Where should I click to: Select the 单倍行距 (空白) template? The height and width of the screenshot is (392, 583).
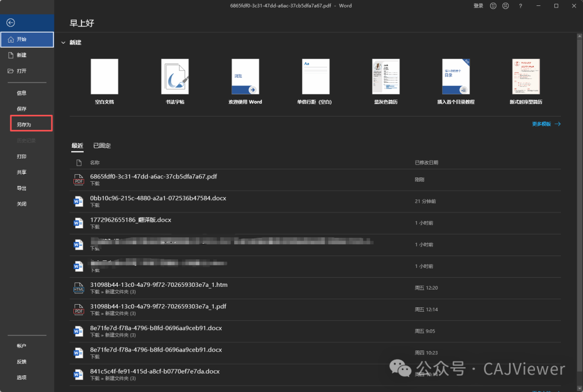coord(316,77)
